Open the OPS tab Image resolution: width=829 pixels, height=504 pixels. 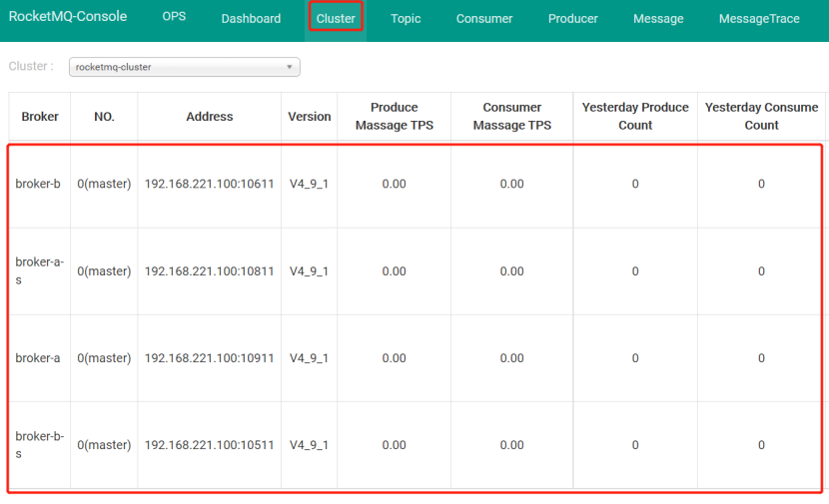point(174,16)
